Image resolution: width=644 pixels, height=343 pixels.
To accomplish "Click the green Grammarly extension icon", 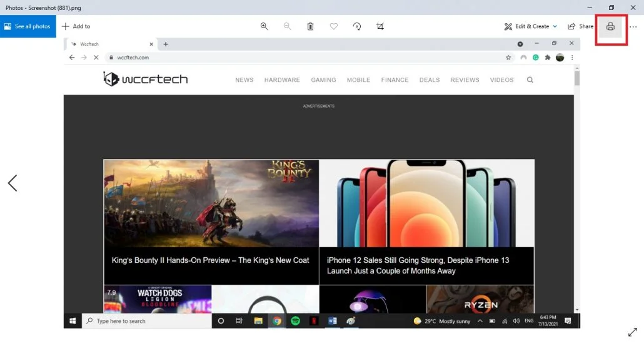I will (x=536, y=58).
